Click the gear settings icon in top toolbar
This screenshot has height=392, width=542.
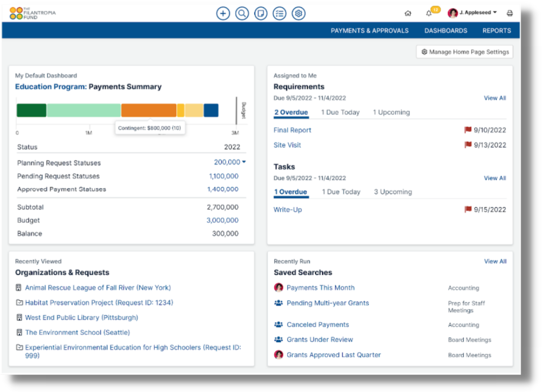click(298, 13)
